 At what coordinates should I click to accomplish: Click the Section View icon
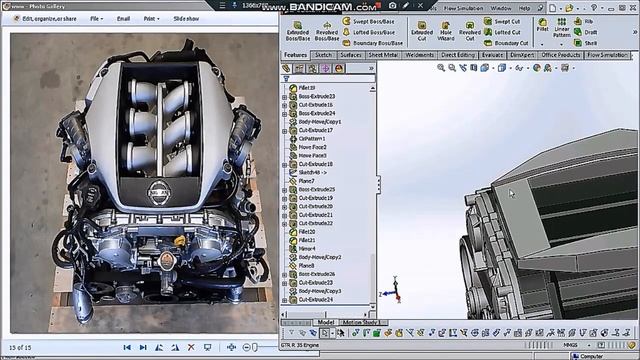[473, 68]
